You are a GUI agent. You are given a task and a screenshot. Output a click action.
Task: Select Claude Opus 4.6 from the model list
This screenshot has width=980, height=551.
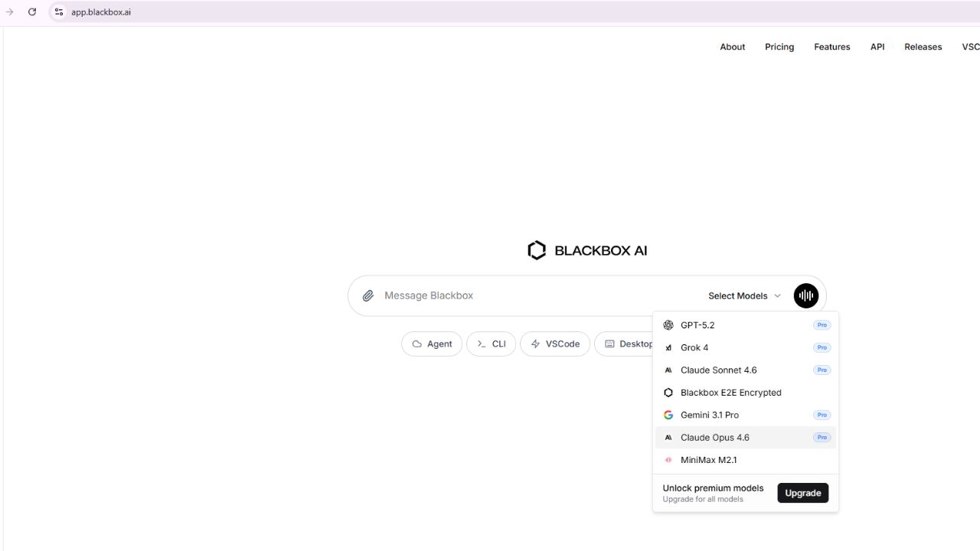coord(714,437)
